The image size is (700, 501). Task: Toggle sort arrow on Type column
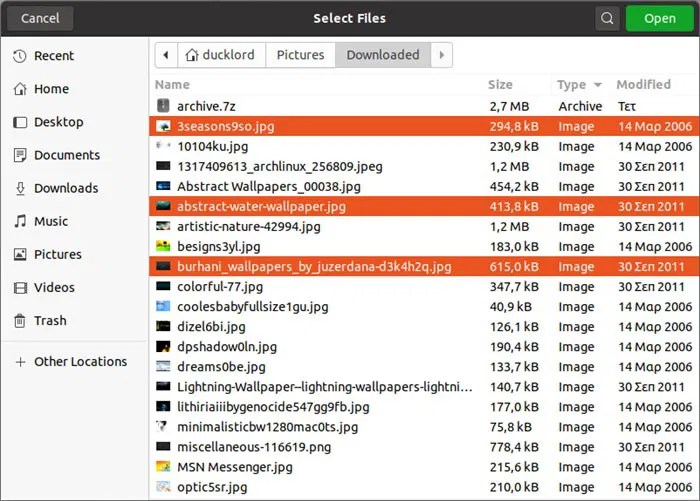tap(598, 84)
